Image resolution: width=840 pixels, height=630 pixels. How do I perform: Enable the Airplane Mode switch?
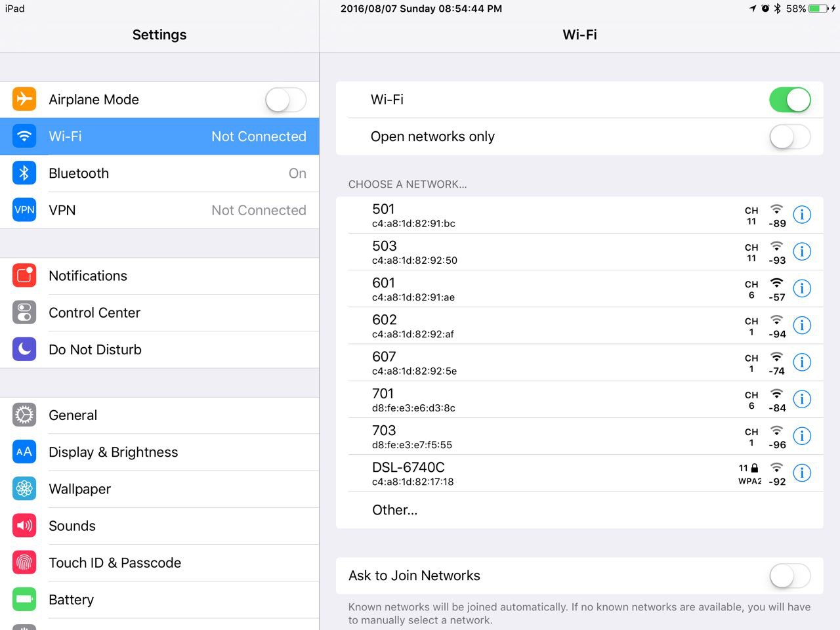(x=285, y=100)
